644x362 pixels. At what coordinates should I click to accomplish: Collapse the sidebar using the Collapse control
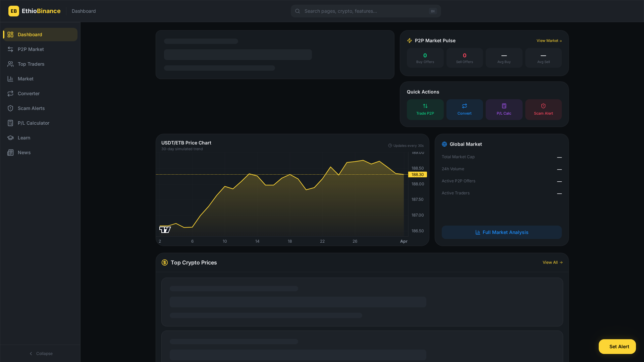(41, 353)
